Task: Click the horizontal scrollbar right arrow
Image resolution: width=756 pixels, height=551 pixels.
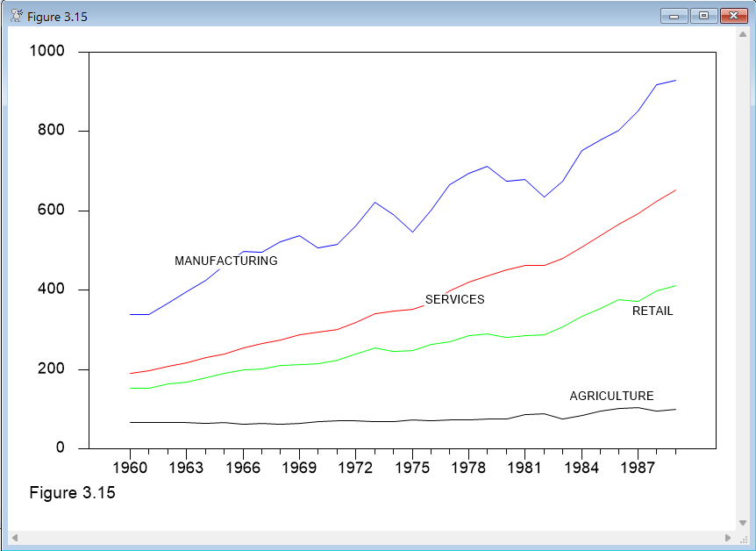Action: (x=728, y=537)
